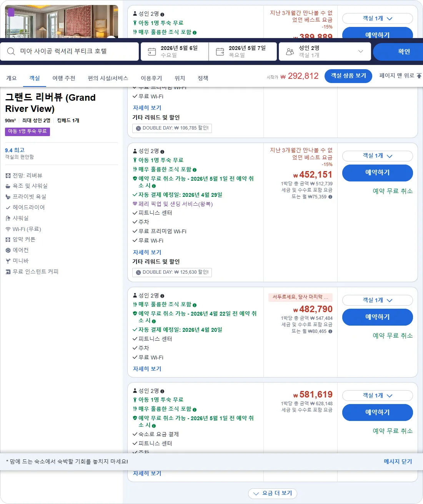The height and width of the screenshot is (504, 423).
Task: Open 객실 1개 dropdown for ₩452,151 offer
Action: coord(377,156)
